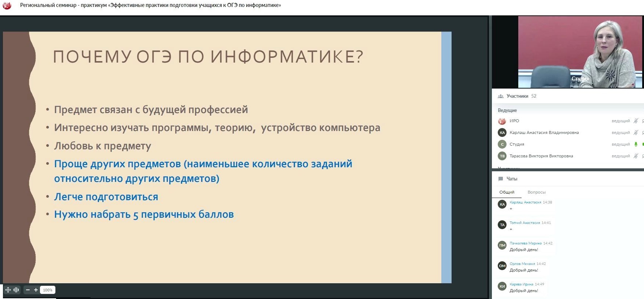Open Карлаш Анастасия's name in chat

tap(525, 202)
